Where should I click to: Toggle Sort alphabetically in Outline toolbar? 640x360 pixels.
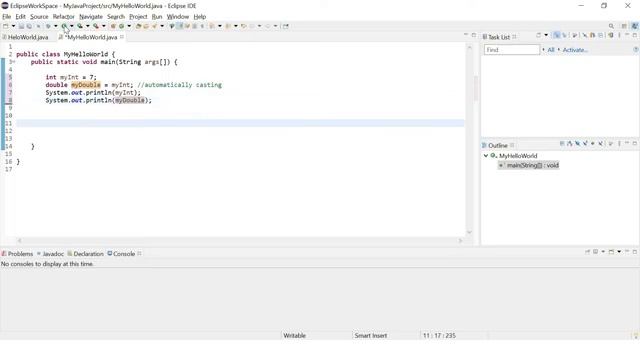569,143
